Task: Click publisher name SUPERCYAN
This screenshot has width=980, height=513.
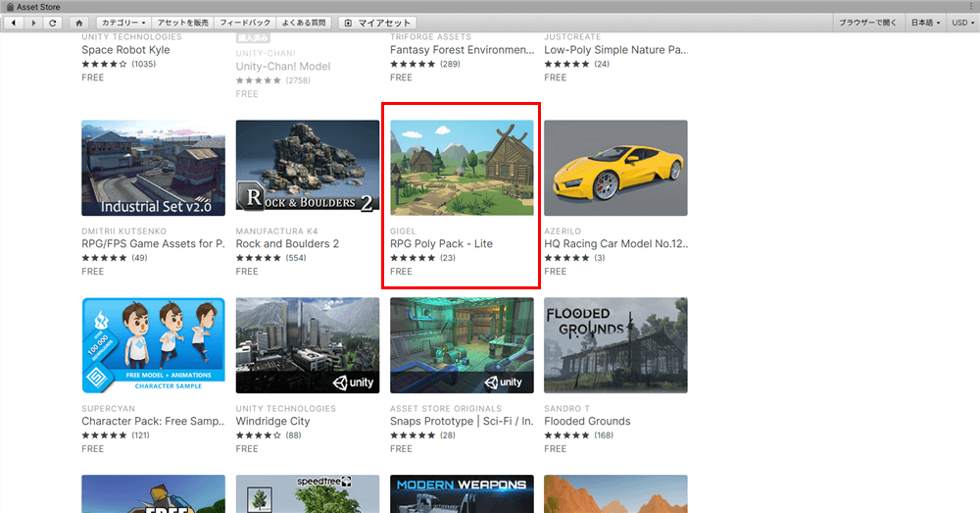Action: [x=108, y=408]
